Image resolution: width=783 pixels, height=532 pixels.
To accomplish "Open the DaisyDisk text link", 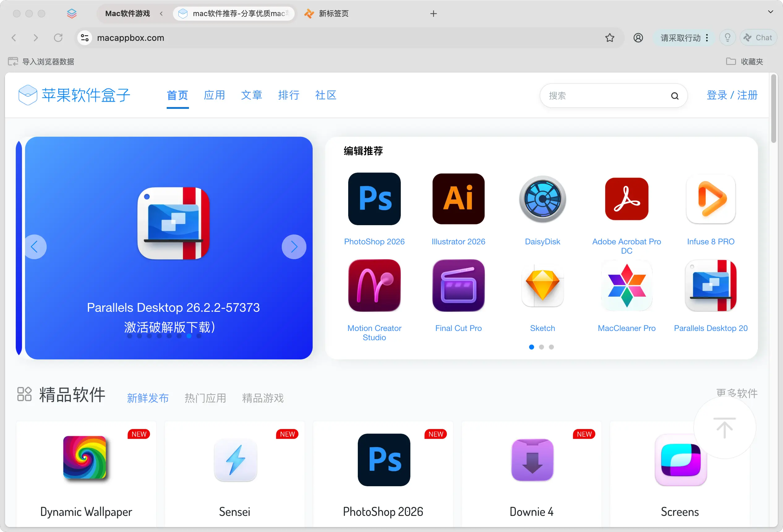I will point(542,242).
